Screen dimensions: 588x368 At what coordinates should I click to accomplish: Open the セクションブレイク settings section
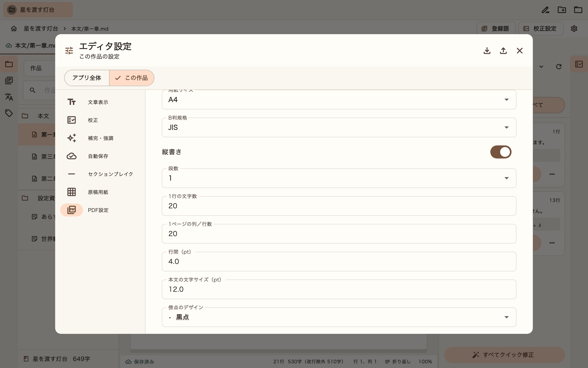(x=100, y=174)
